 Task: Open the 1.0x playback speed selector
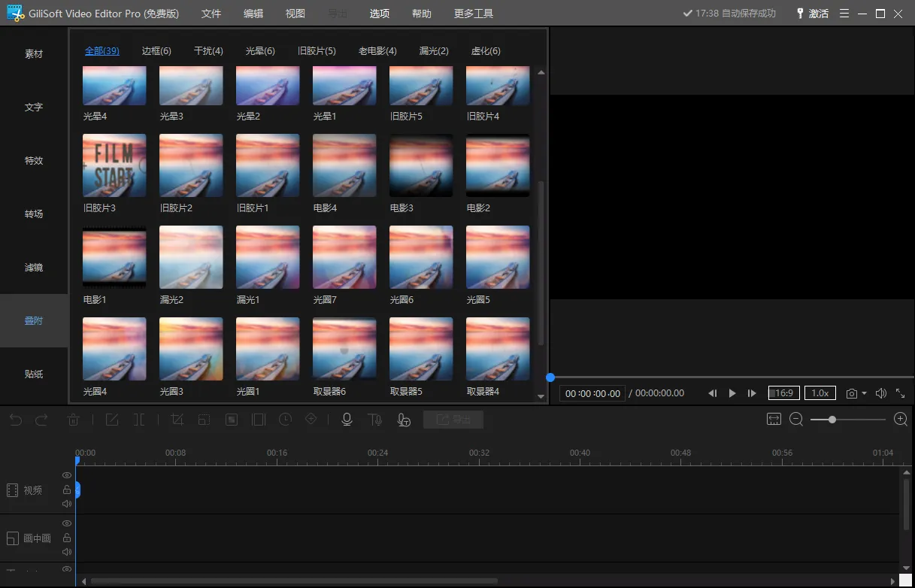coord(820,393)
